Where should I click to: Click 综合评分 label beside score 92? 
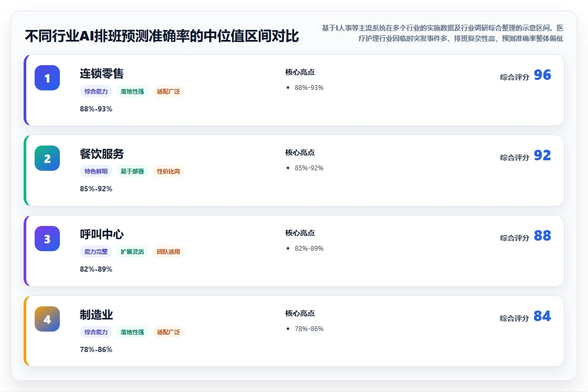[514, 158]
